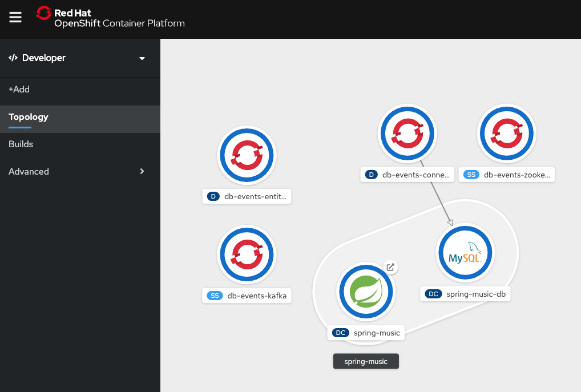Screen dimensions: 581x392
Task: Navigate to the Builds page
Action: pyautogui.click(x=21, y=144)
